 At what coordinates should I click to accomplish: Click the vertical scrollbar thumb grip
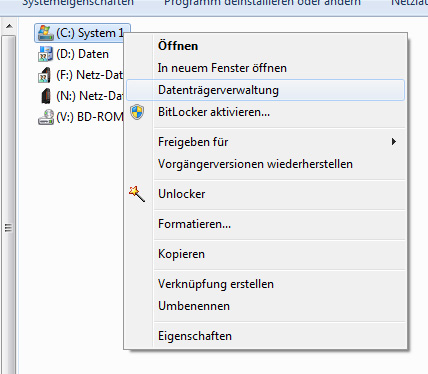8,228
